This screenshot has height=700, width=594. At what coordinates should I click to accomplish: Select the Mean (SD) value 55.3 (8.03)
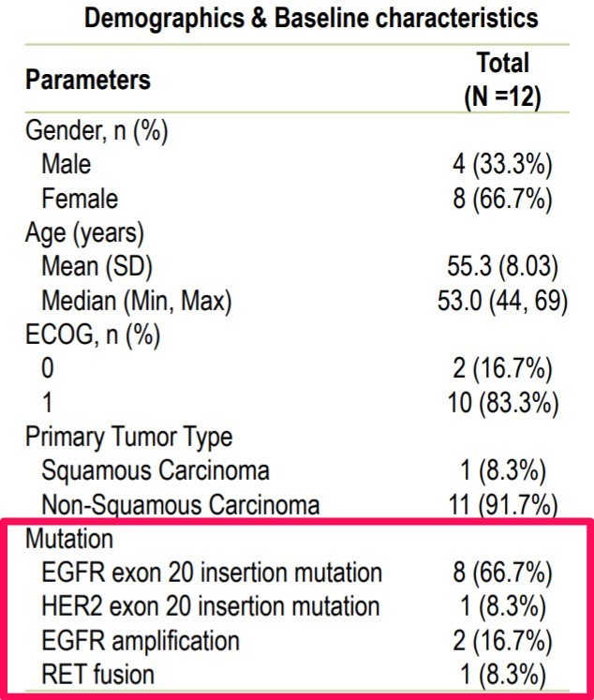[503, 267]
